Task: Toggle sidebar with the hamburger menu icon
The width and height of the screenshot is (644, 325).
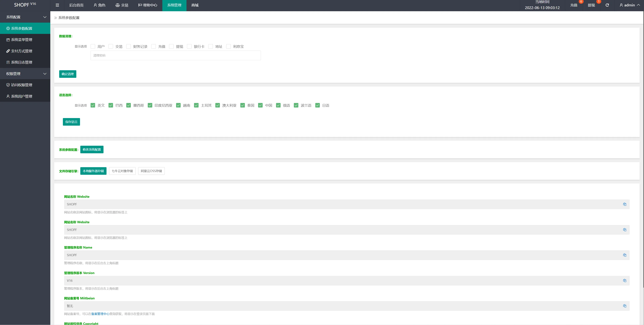Action: (x=57, y=5)
